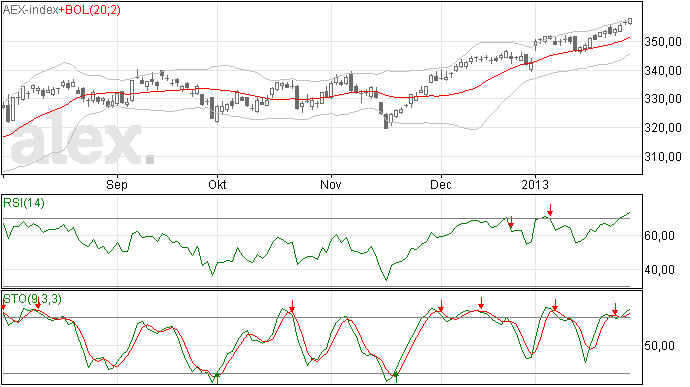Click the red stochastic arrow in mid-December
690x387 pixels.
pyautogui.click(x=481, y=303)
